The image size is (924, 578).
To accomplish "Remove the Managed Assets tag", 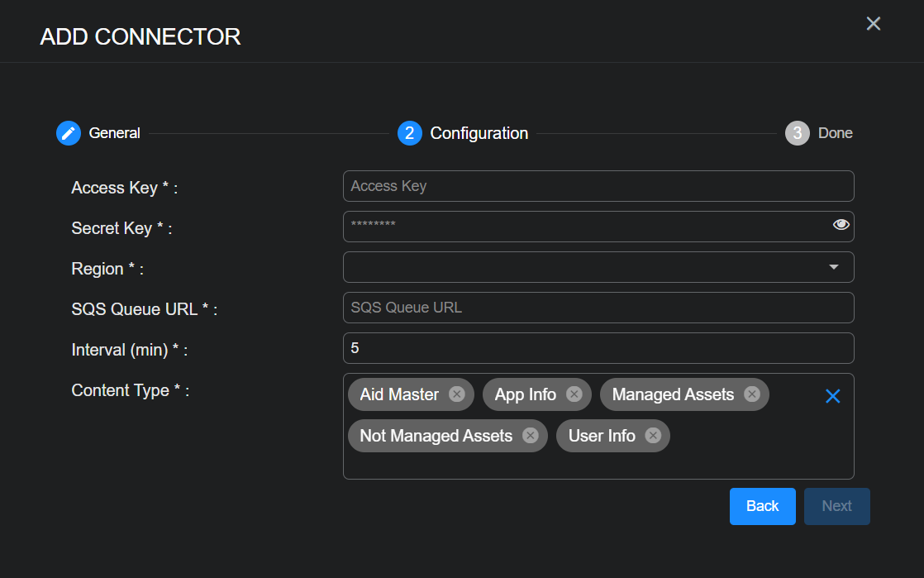I will click(751, 394).
